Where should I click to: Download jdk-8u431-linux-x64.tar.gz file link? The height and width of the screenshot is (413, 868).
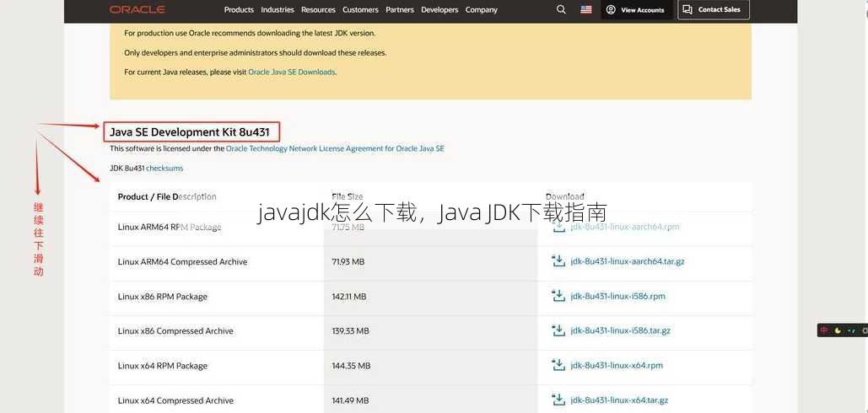tap(619, 400)
